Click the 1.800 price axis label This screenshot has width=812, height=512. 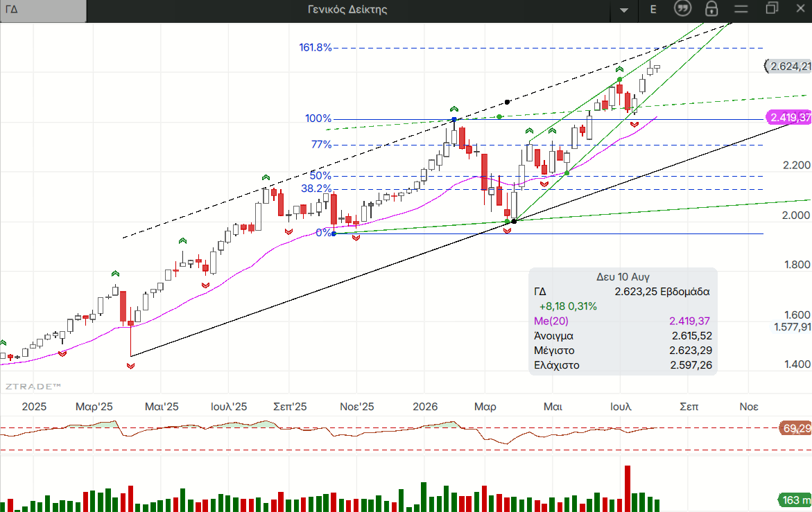797,265
